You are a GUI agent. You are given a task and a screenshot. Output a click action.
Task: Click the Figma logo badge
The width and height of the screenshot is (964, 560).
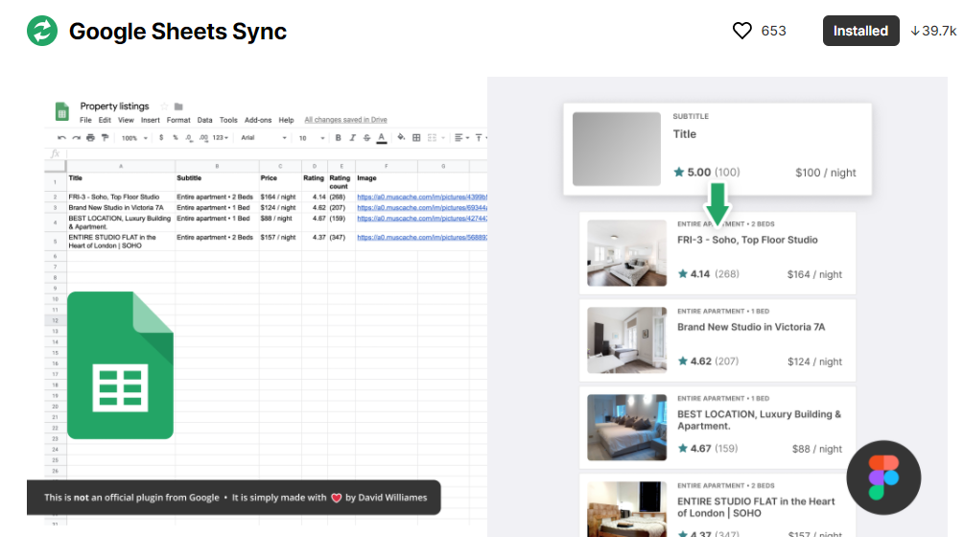tap(883, 478)
